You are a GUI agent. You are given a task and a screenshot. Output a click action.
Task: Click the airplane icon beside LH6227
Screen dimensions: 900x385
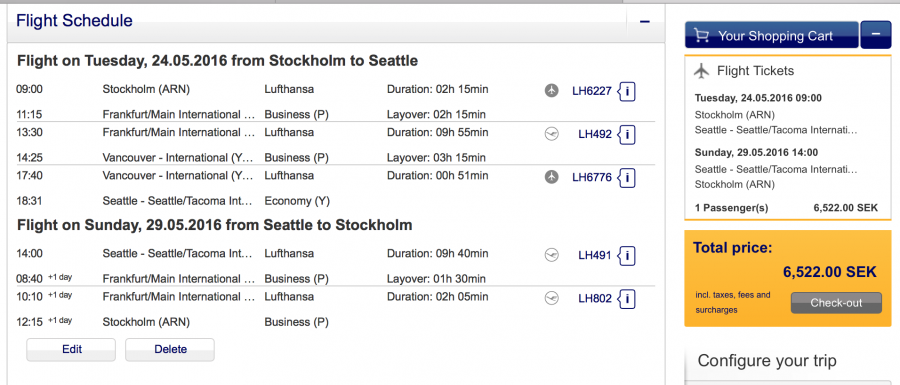(552, 91)
